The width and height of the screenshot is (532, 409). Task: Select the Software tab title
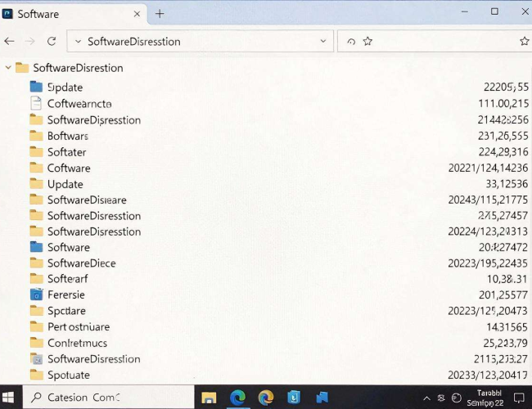point(38,14)
